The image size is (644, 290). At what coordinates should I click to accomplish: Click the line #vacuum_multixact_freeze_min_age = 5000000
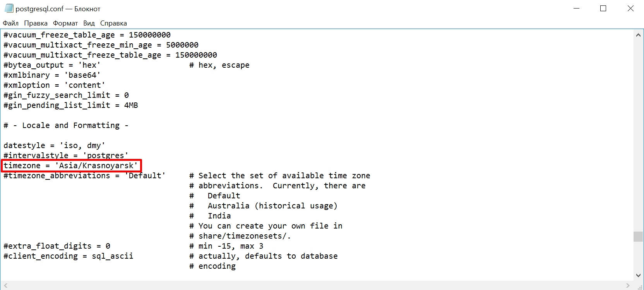pyautogui.click(x=101, y=45)
